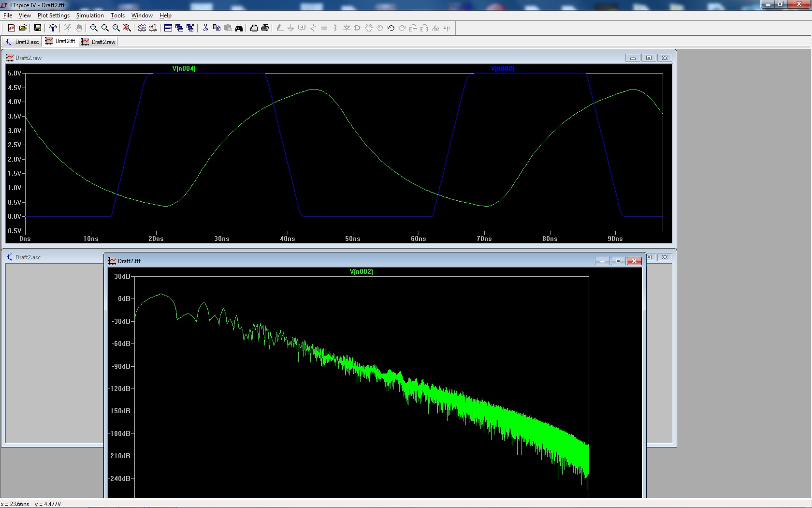The height and width of the screenshot is (508, 812).
Task: Click the V(n002) label in FFT plot
Action: click(x=361, y=272)
